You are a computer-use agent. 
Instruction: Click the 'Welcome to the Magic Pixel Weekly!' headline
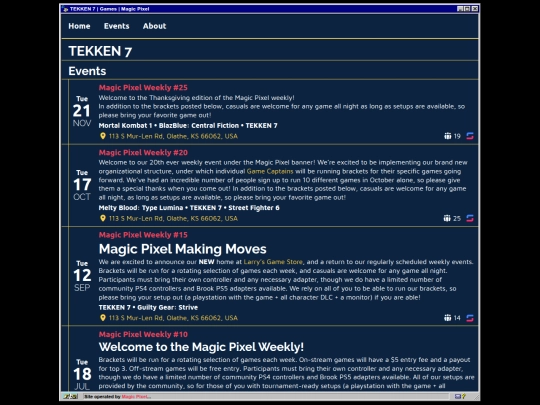201,347
